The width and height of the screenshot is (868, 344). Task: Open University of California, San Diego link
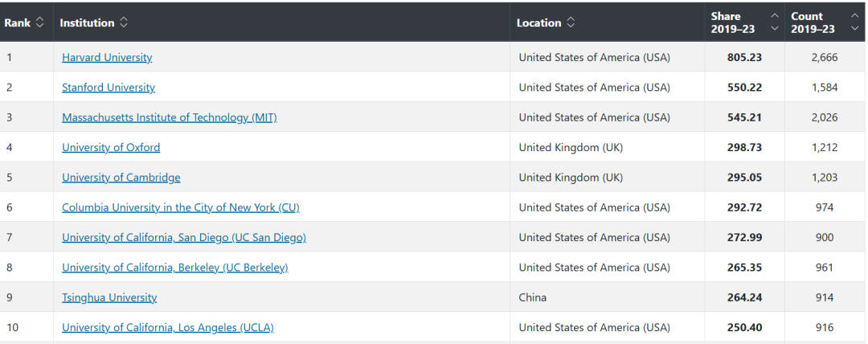tap(184, 238)
